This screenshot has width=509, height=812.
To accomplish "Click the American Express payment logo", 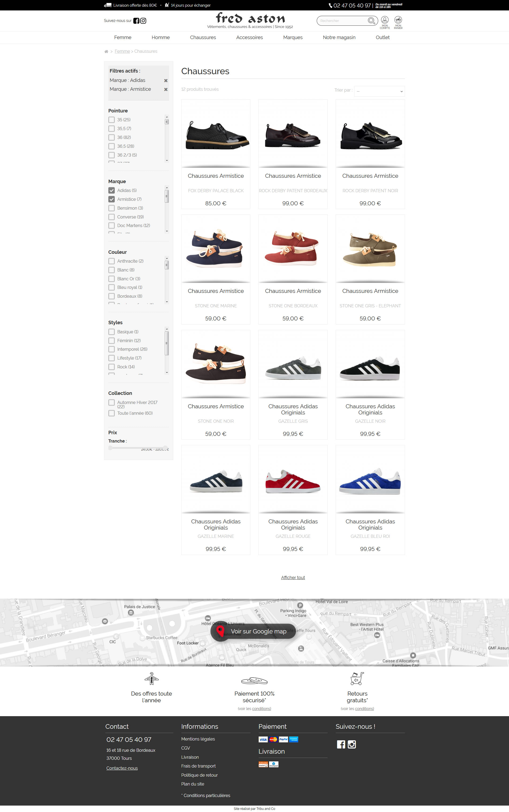I will point(293,739).
